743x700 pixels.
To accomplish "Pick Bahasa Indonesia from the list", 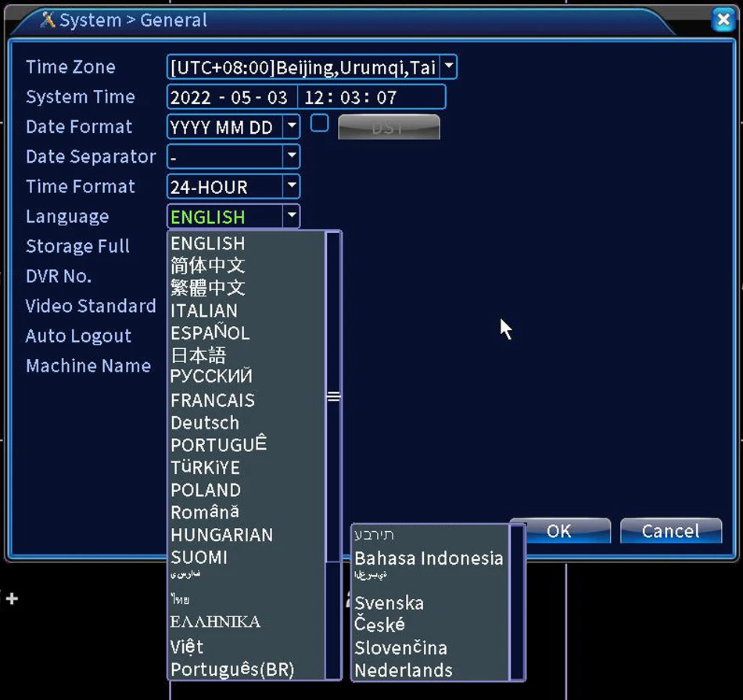I will tap(429, 558).
